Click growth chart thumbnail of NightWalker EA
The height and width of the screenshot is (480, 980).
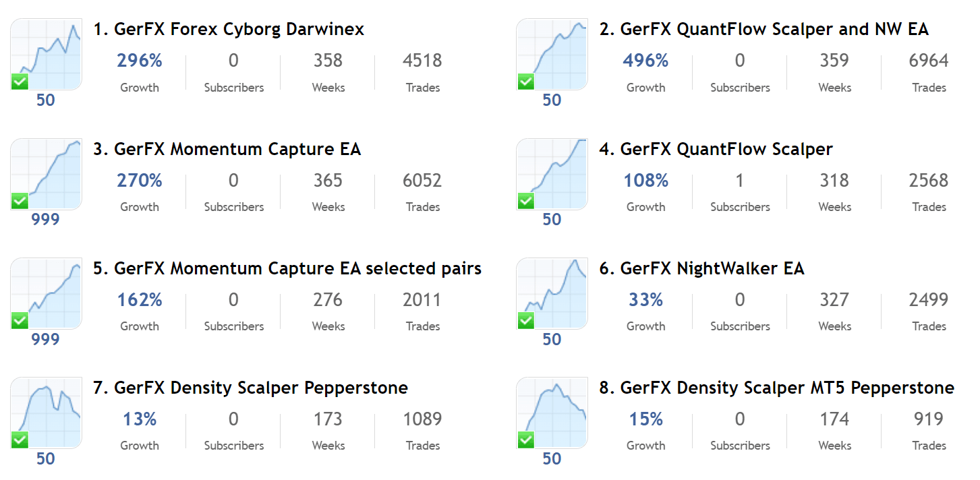tap(552, 293)
